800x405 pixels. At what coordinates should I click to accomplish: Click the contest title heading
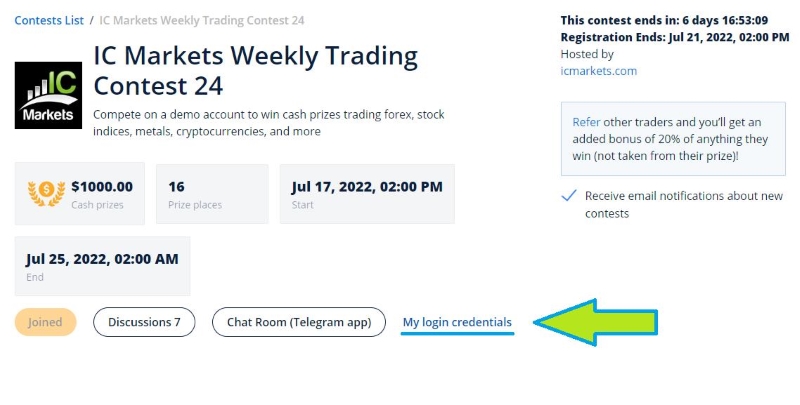click(x=256, y=70)
